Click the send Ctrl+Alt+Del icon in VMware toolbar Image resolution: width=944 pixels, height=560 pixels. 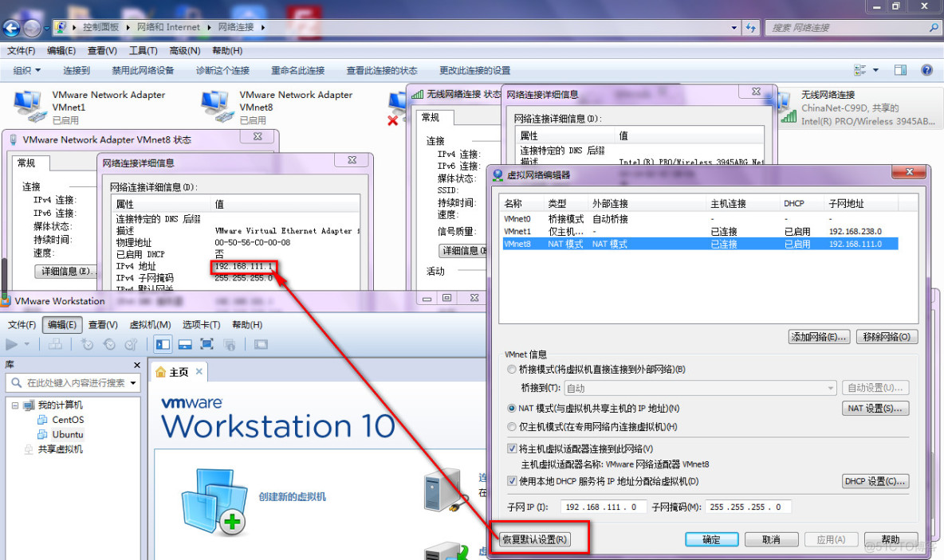[55, 345]
